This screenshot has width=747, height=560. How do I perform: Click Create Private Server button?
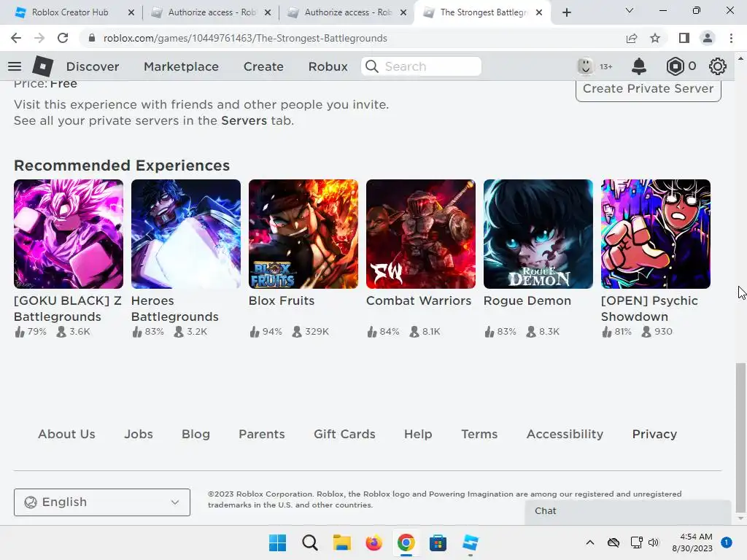pyautogui.click(x=649, y=89)
